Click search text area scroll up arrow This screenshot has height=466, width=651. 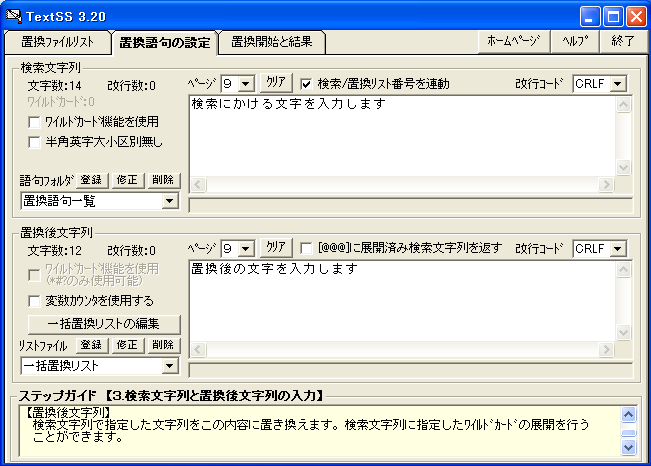coord(624,105)
